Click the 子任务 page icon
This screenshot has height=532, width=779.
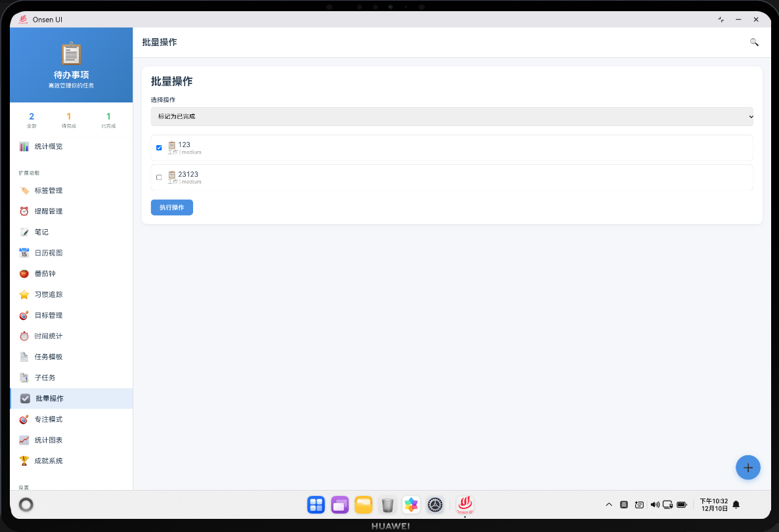(x=24, y=378)
